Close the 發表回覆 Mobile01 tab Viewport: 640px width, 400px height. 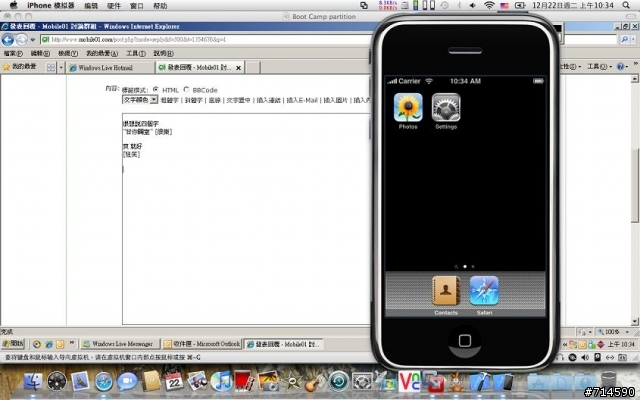click(x=238, y=68)
